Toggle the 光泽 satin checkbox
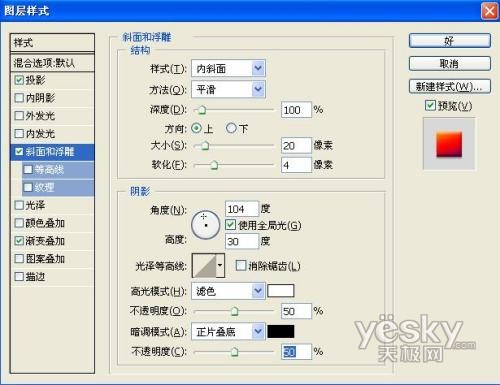Image resolution: width=500 pixels, height=385 pixels. tap(19, 205)
